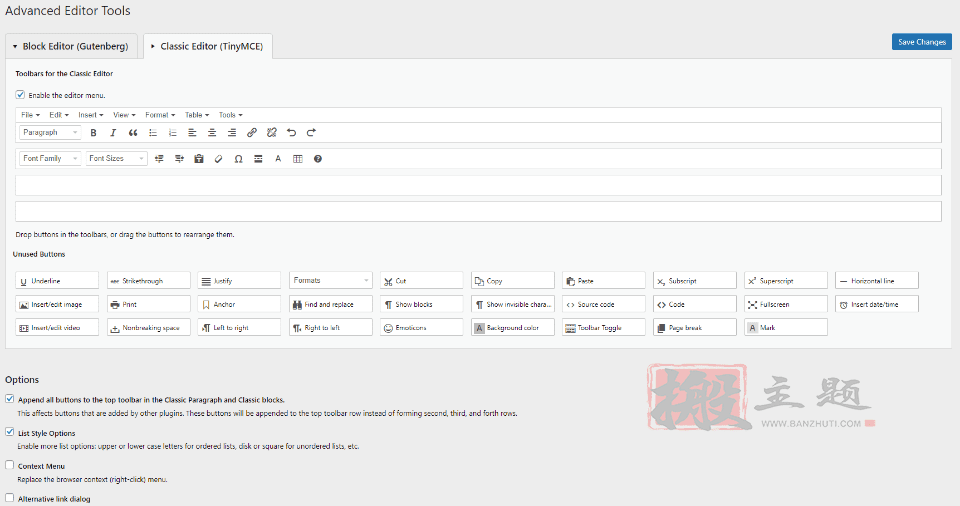Uncheck Enable the editor menu

[x=20, y=95]
